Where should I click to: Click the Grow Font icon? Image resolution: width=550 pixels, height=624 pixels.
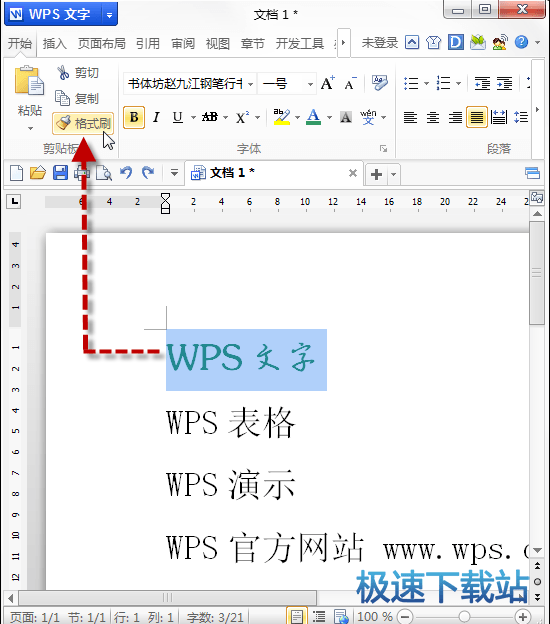click(x=328, y=83)
